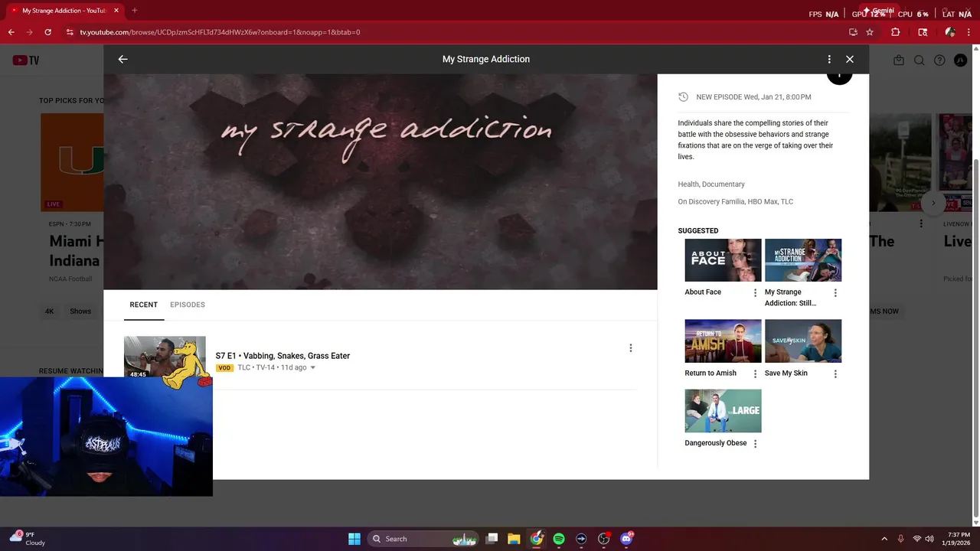
Task: Go back using the show panel arrow
Action: click(122, 59)
